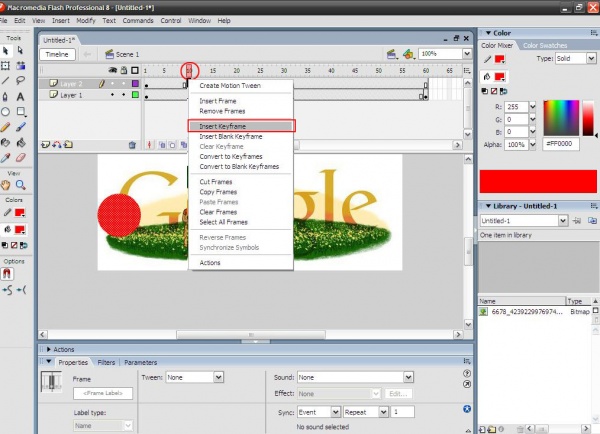Toggle lock all layers padlock icon
This screenshot has width=600, height=434.
[124, 70]
